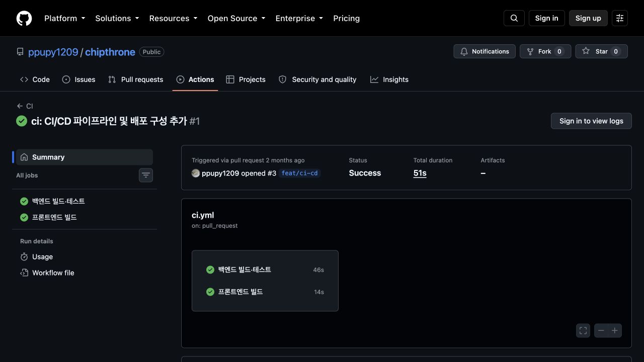Go back to the CI workflow

tap(25, 106)
